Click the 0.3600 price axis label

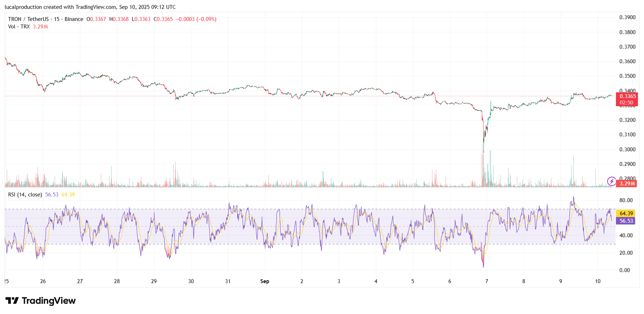pos(627,61)
